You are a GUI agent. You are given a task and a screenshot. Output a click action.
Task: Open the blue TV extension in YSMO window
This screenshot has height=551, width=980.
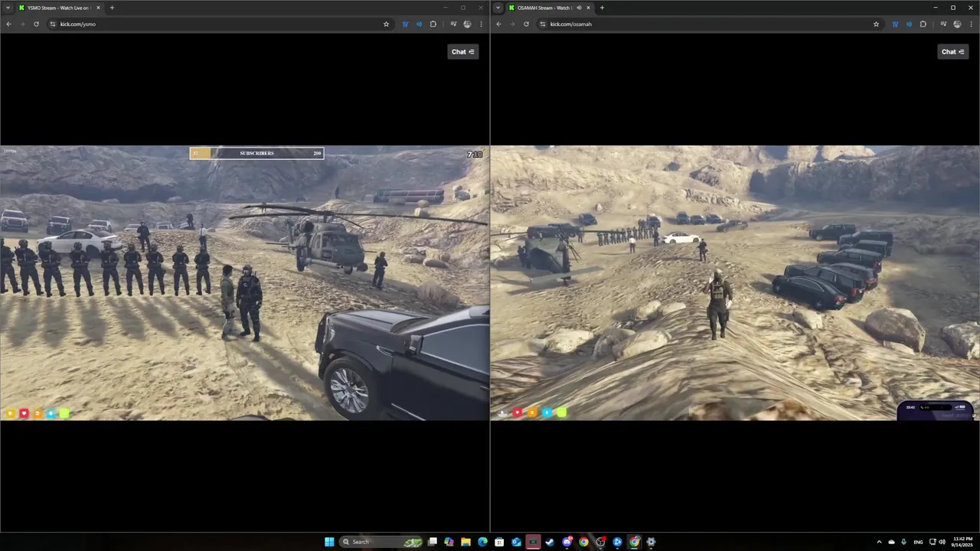[405, 24]
